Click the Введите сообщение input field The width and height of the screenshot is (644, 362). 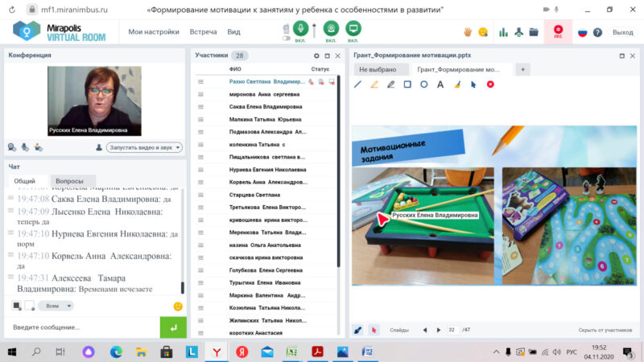point(83,327)
